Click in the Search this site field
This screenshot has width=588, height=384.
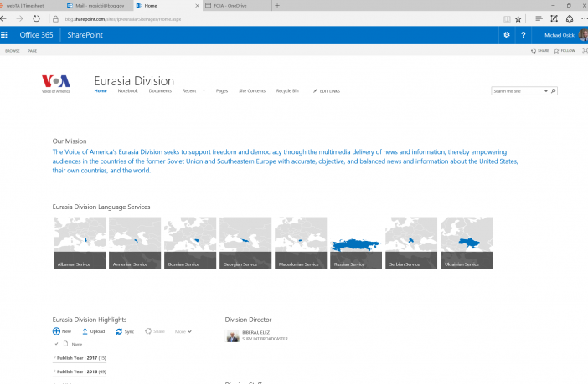tap(517, 91)
